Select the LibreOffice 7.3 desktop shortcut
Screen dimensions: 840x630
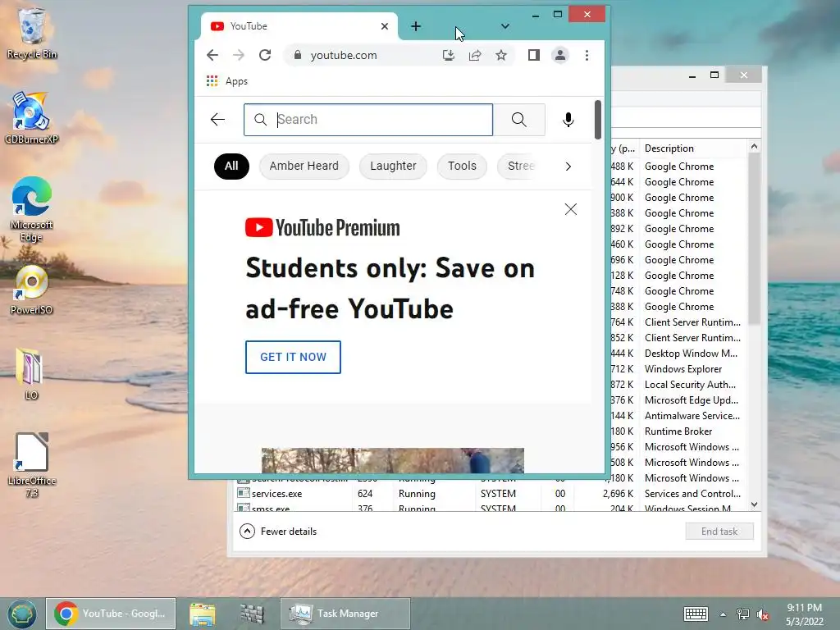[x=32, y=464]
